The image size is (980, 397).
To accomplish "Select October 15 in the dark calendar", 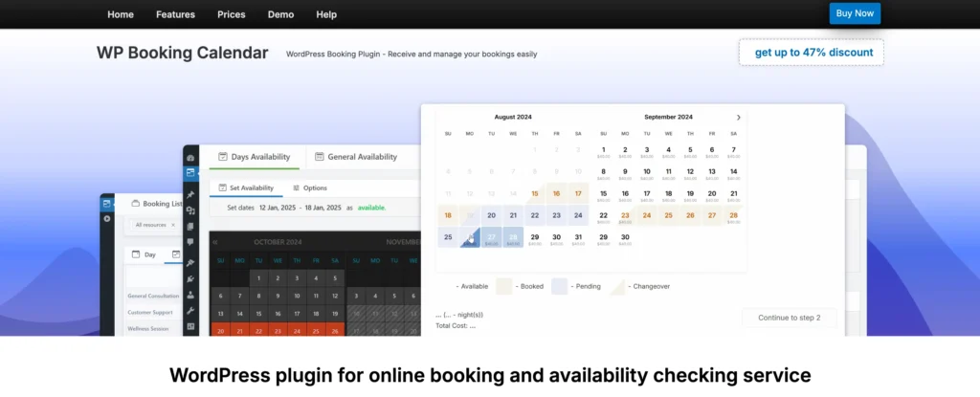I will [258, 314].
